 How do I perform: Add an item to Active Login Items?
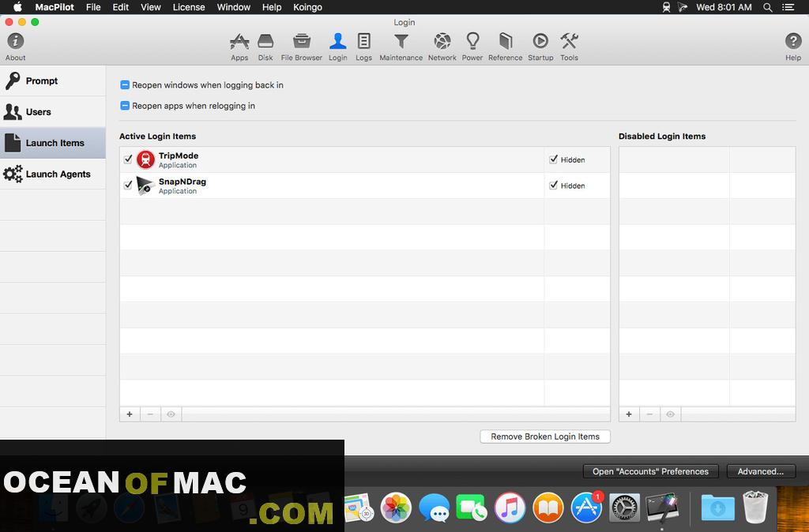click(130, 414)
